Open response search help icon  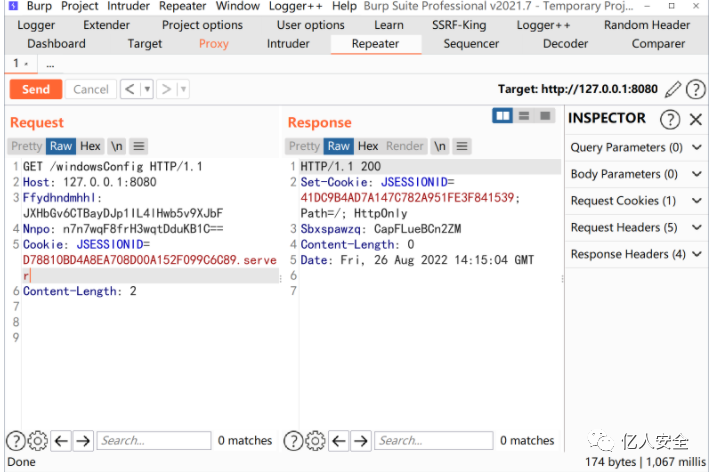pyautogui.click(x=293, y=440)
